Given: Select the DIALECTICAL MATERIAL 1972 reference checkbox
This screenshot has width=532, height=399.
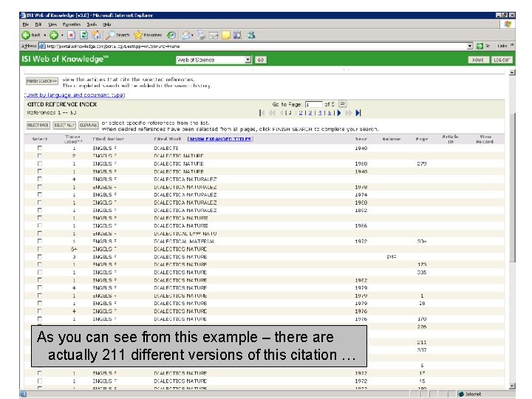Looking at the screenshot, I should [40, 242].
